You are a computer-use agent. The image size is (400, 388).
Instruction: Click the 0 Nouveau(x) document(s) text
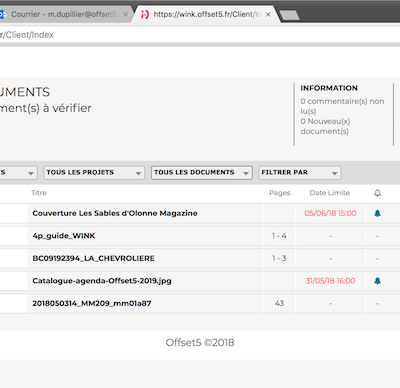click(325, 126)
